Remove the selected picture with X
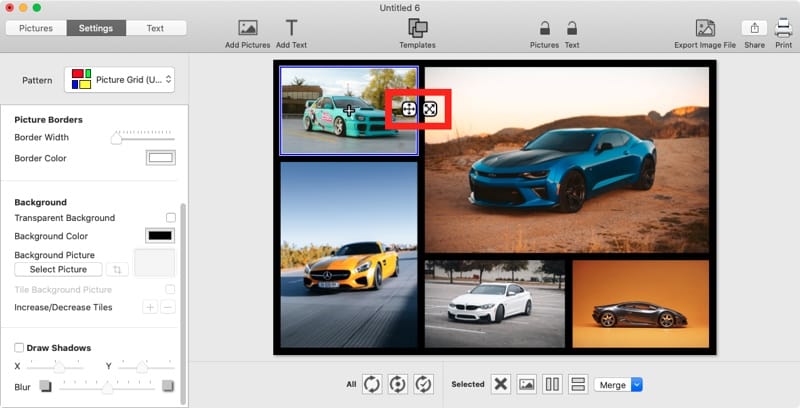 (x=501, y=384)
